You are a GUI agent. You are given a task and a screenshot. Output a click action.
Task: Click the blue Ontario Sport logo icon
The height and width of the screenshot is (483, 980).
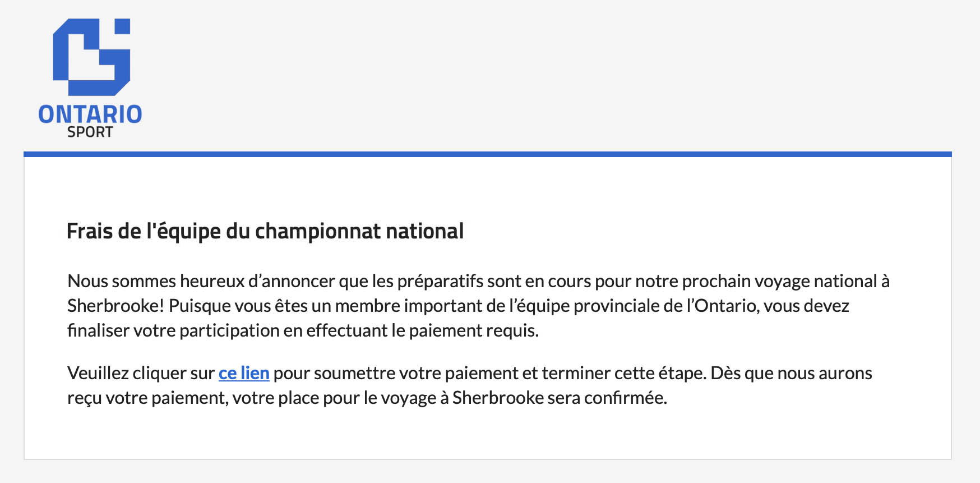(91, 57)
